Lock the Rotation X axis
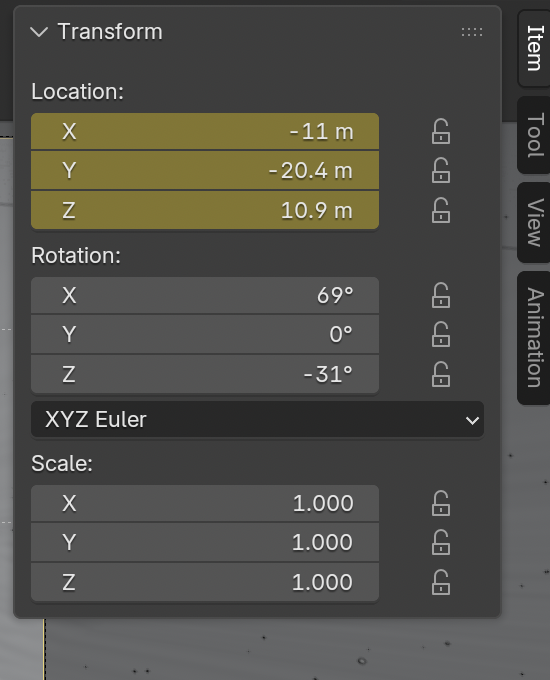Viewport: 550px width, 680px height. click(x=441, y=295)
